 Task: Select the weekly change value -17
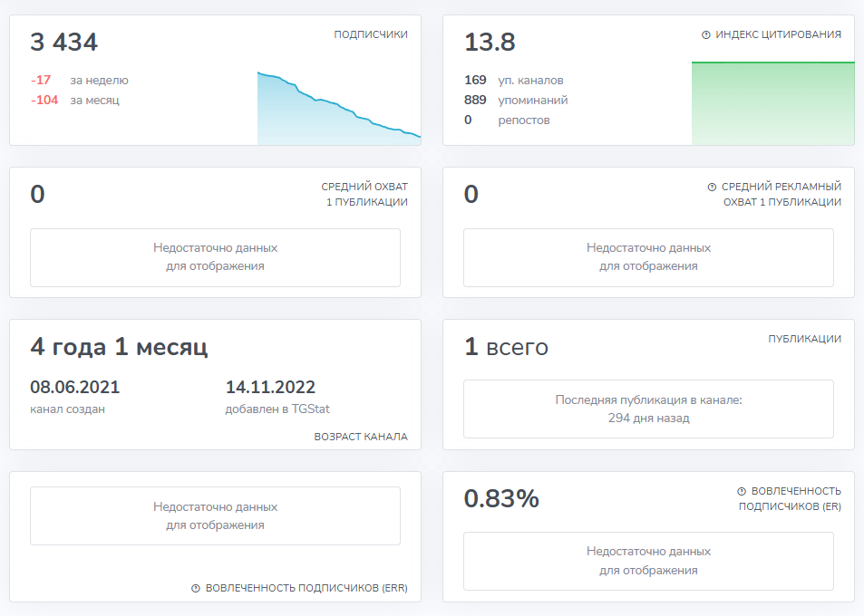tap(41, 80)
